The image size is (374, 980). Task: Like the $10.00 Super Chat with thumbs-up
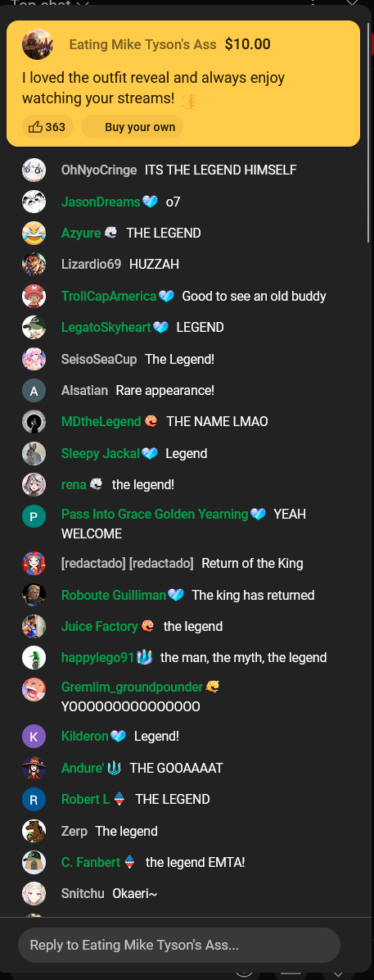(47, 127)
